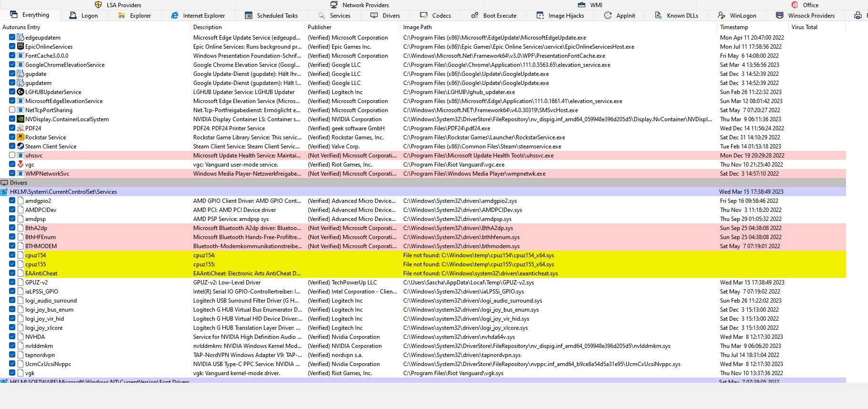This screenshot has width=868, height=409.
Task: Sort by the Description column header
Action: (247, 27)
